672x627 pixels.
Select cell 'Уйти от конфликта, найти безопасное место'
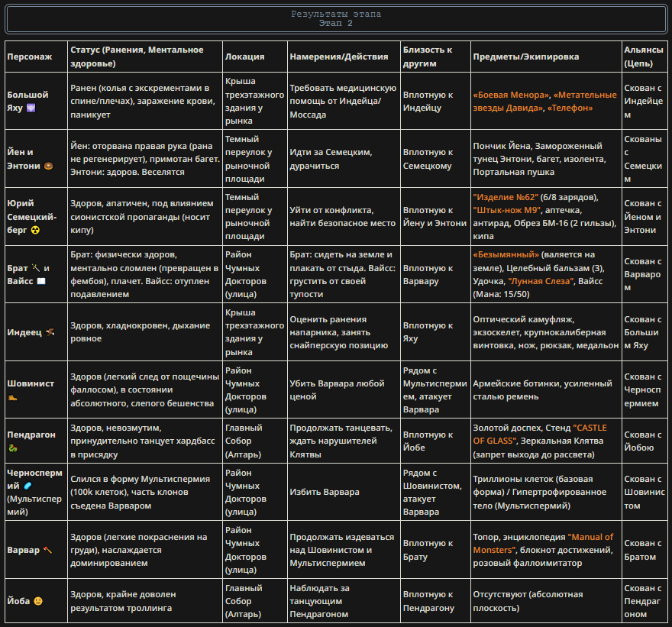pyautogui.click(x=344, y=217)
